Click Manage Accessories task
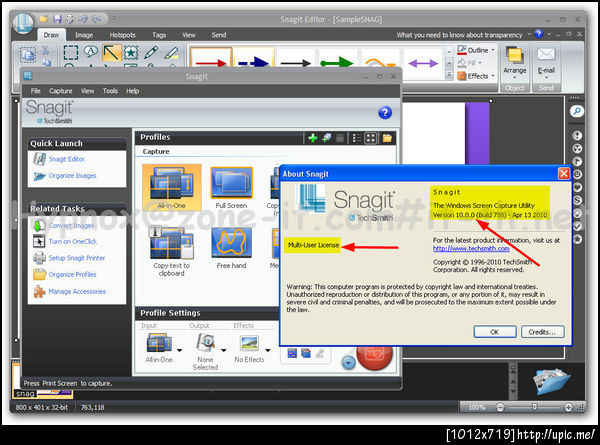Screen dimensions: 600x445 [77, 291]
